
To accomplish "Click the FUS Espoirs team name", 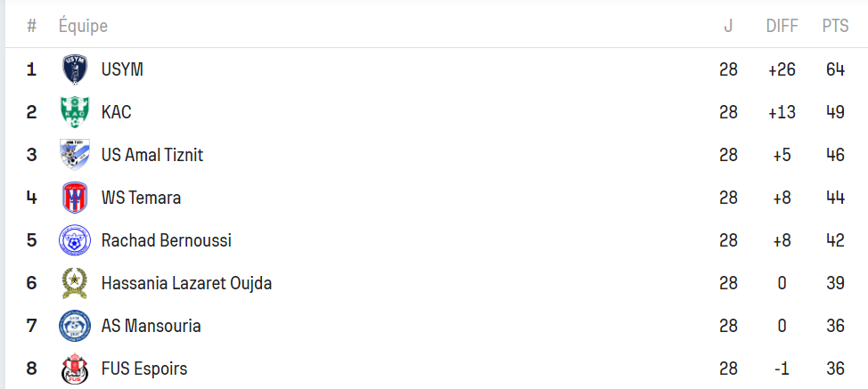I will click(x=144, y=369).
